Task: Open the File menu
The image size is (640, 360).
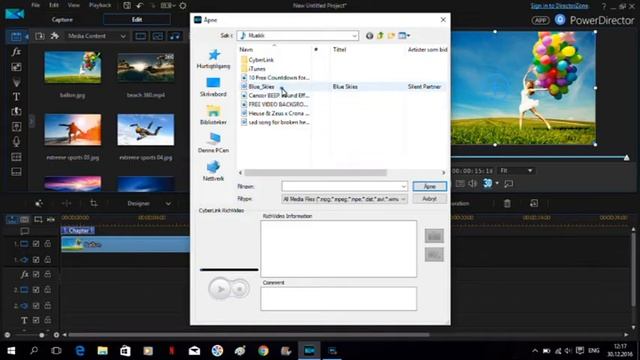Action: click(36, 5)
